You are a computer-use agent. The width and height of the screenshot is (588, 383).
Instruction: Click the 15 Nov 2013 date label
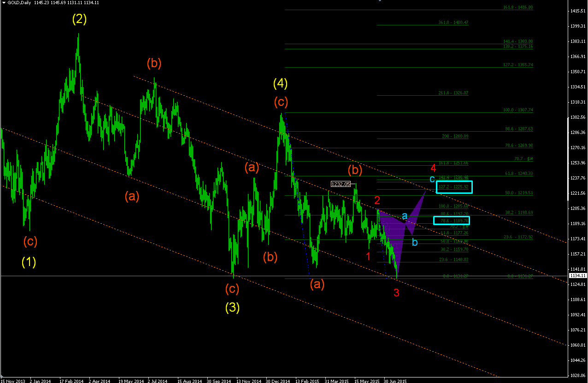click(x=13, y=381)
